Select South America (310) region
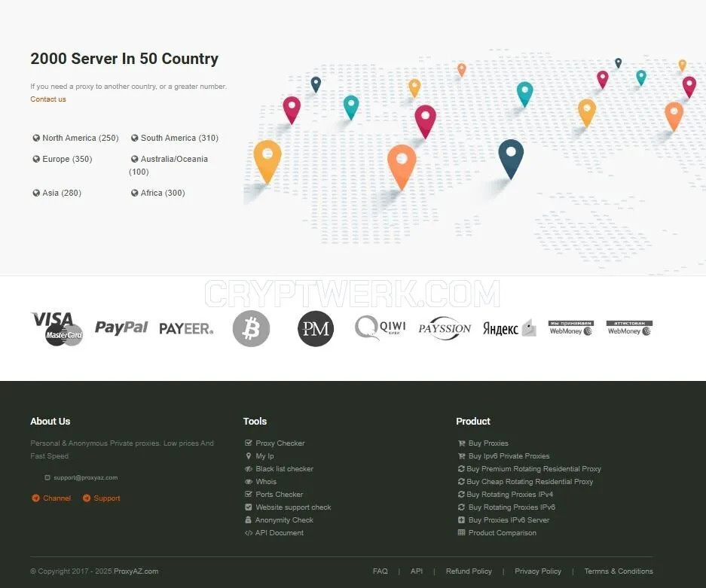The width and height of the screenshot is (706, 588). coord(175,138)
